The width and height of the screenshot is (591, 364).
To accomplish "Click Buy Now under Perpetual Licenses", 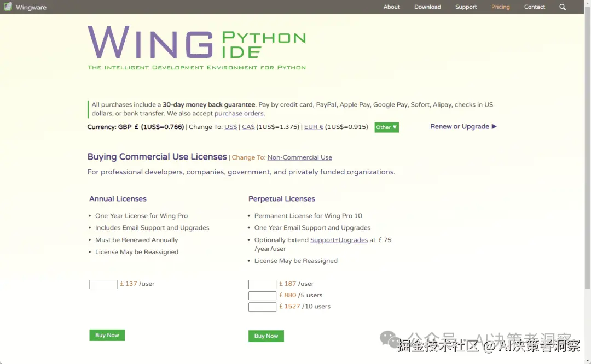I will [266, 336].
